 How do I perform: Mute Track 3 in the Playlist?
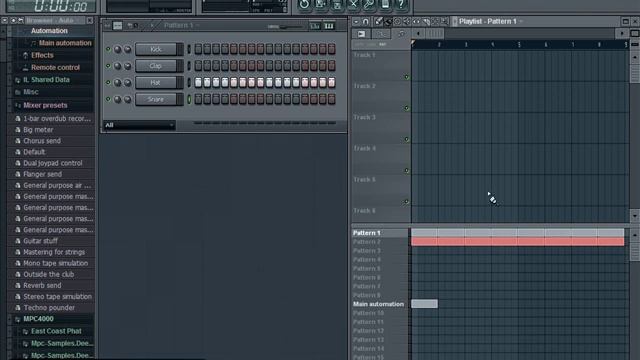[x=406, y=139]
